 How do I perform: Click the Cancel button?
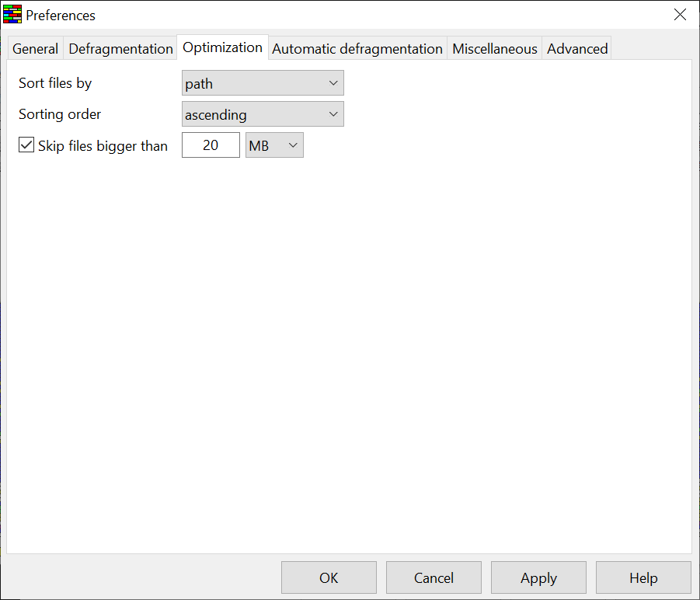[x=434, y=577]
